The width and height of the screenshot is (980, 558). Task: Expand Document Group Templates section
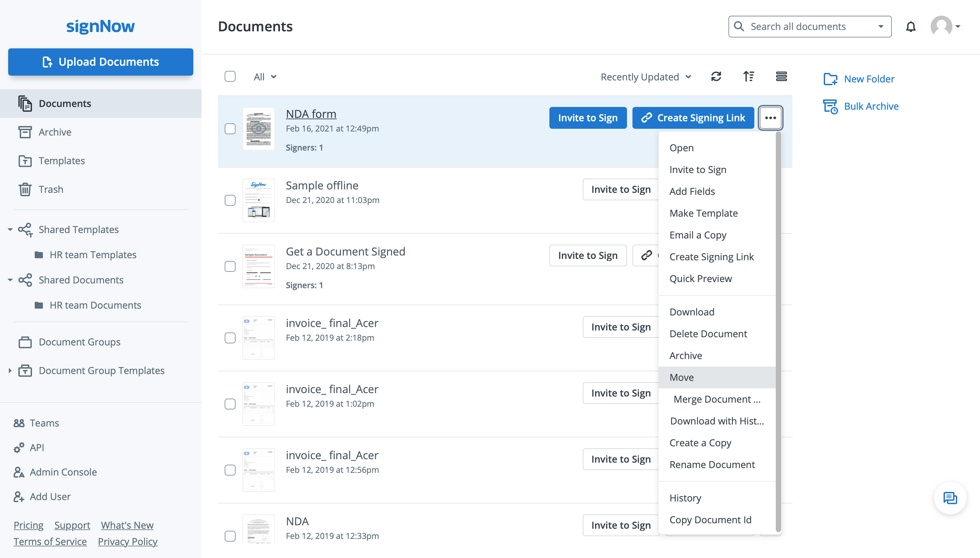(x=10, y=371)
